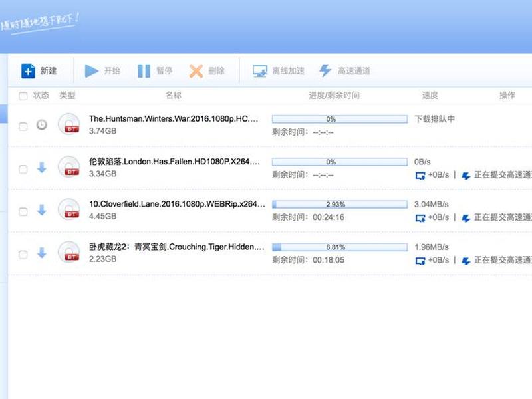
Task: Click high-speed channel icon in Crouching.Tiger row
Action: [466, 261]
